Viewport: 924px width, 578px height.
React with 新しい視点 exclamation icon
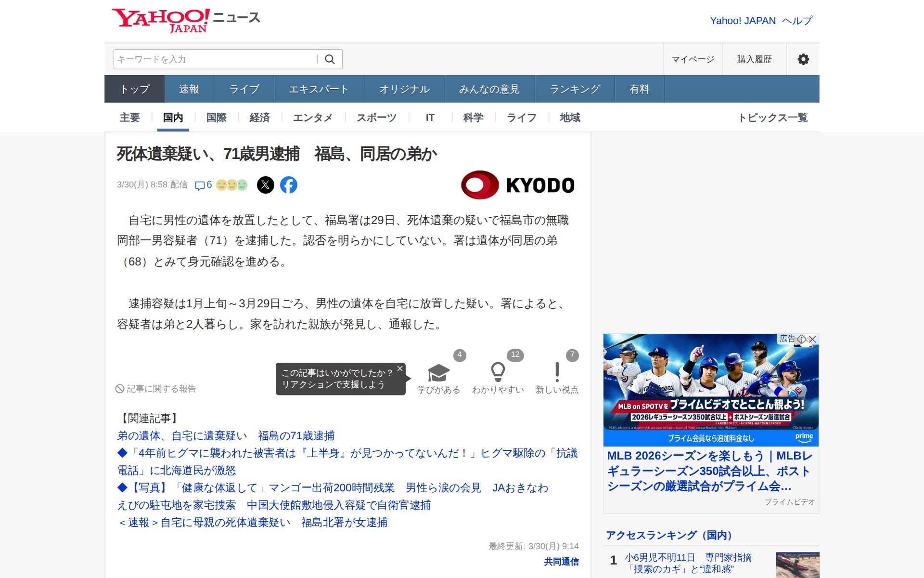tap(557, 372)
